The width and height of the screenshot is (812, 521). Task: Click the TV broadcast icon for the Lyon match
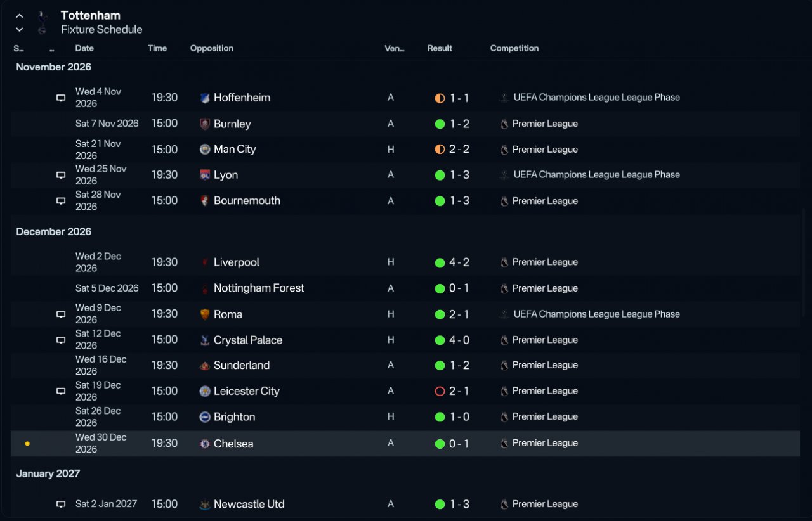pos(61,176)
